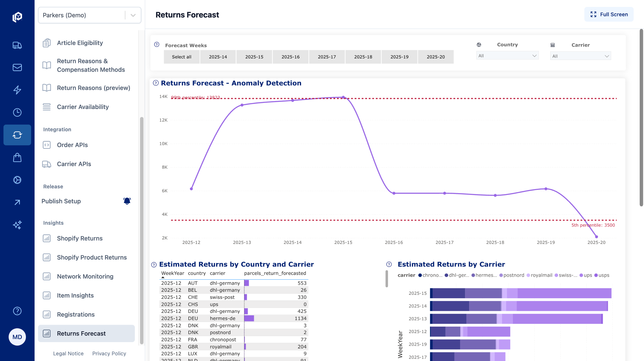Image resolution: width=644 pixels, height=361 pixels.
Task: Click help icon beside Anomaly Detection title
Action: (156, 83)
